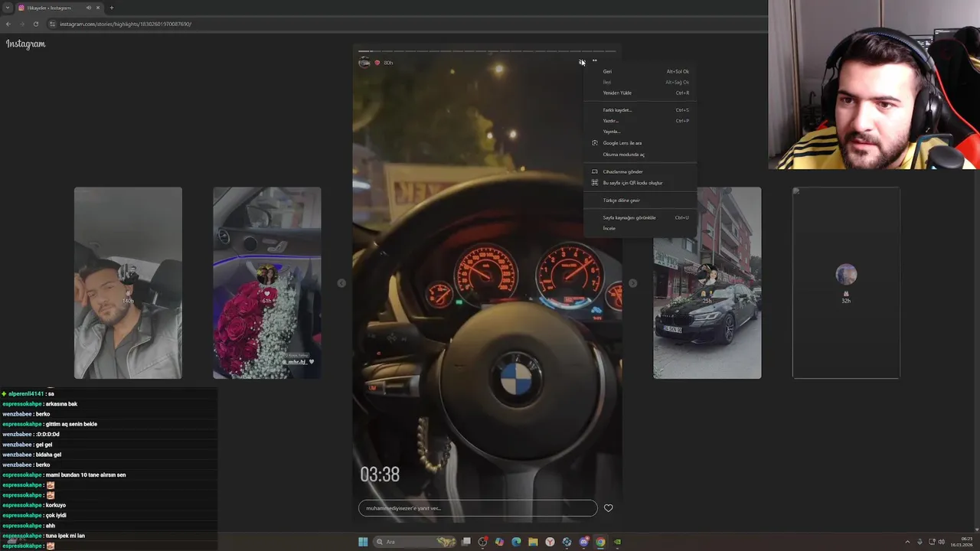Switch to Google Chrome on the taskbar
The width and height of the screenshot is (980, 551).
(600, 542)
